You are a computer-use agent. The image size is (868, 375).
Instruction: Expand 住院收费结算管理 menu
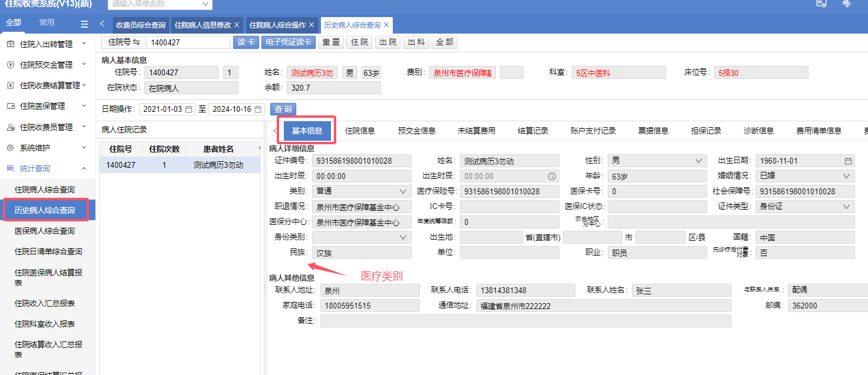click(84, 85)
